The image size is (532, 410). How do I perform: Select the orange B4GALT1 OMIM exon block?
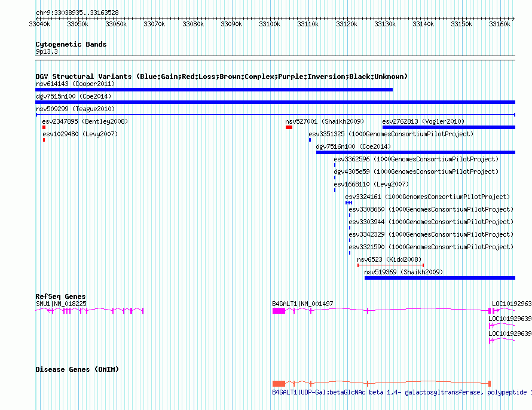coord(279,384)
